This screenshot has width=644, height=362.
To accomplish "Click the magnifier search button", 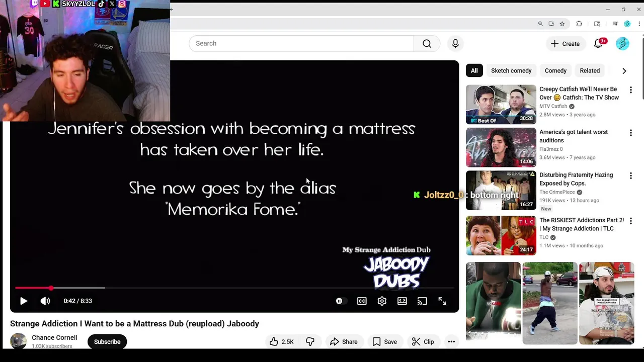I will 427,43.
